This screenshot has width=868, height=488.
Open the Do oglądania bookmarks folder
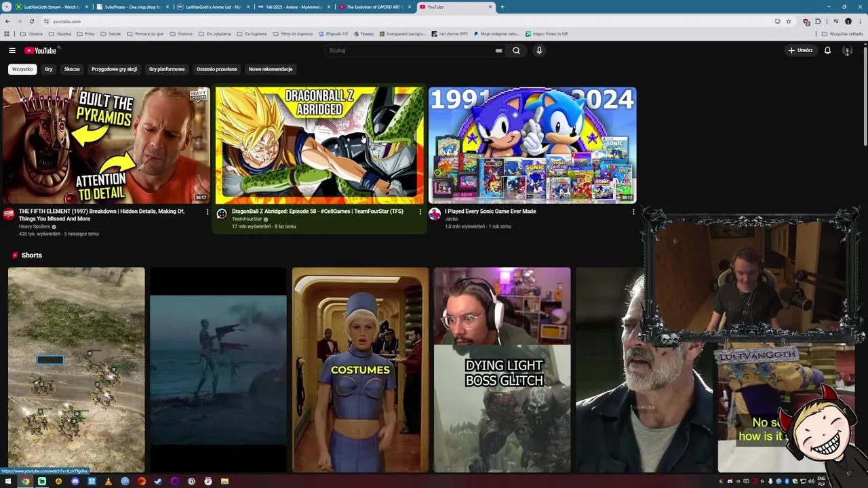point(214,34)
